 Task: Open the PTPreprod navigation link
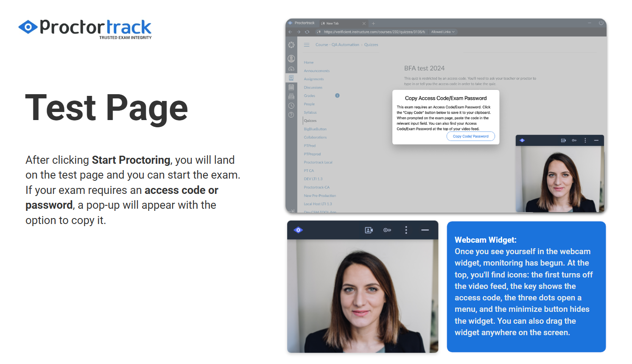click(x=312, y=154)
